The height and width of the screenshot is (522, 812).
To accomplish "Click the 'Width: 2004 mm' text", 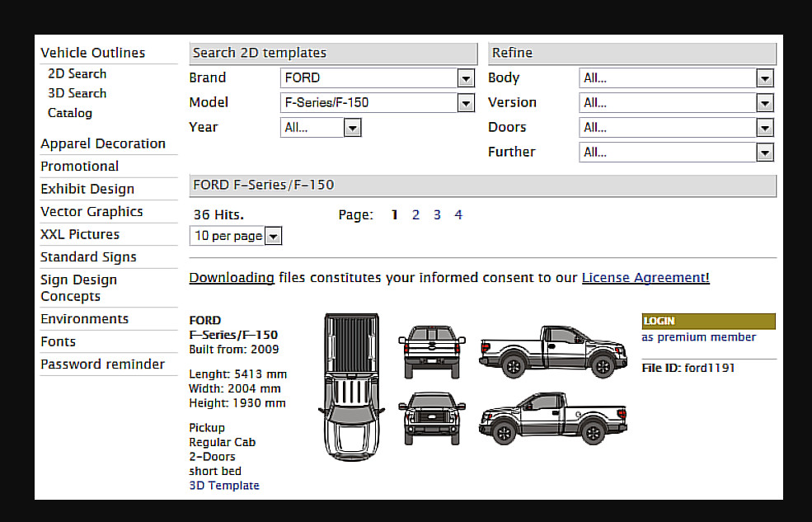I will (235, 389).
